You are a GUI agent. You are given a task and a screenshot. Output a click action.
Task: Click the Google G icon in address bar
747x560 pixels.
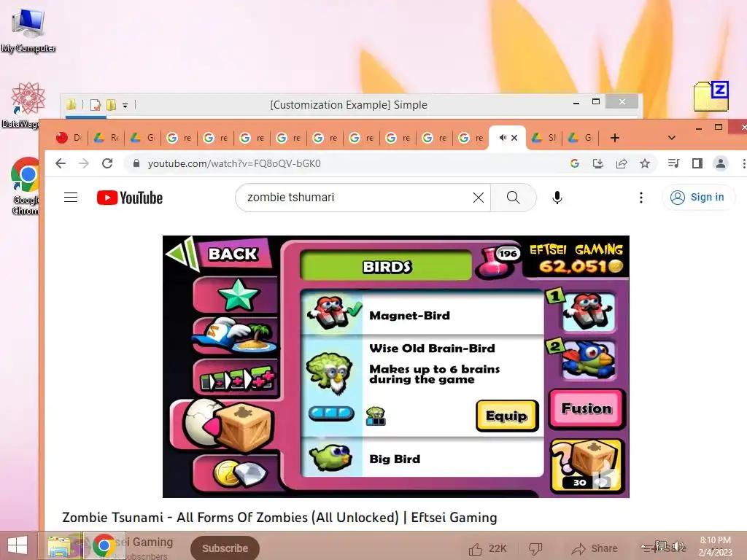(x=575, y=163)
